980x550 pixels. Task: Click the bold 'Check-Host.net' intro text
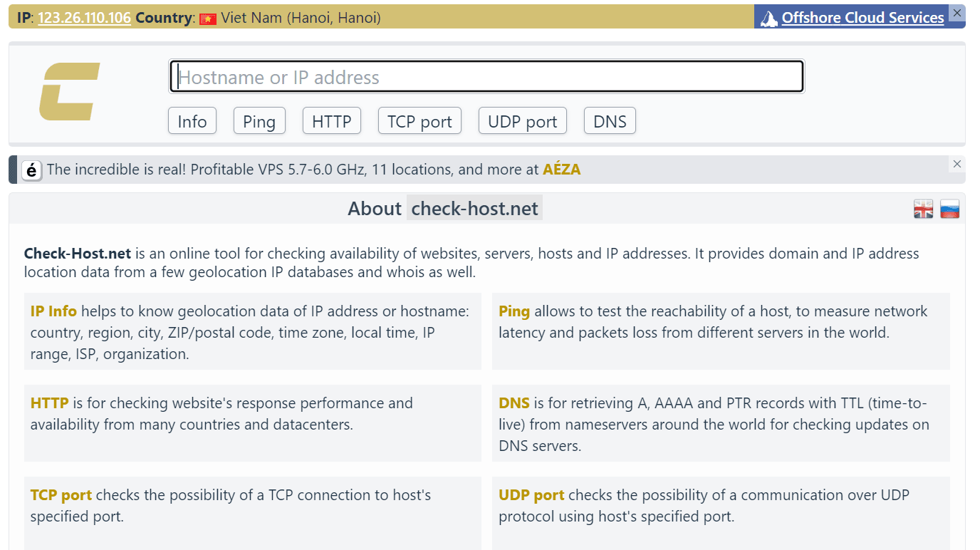coord(78,254)
